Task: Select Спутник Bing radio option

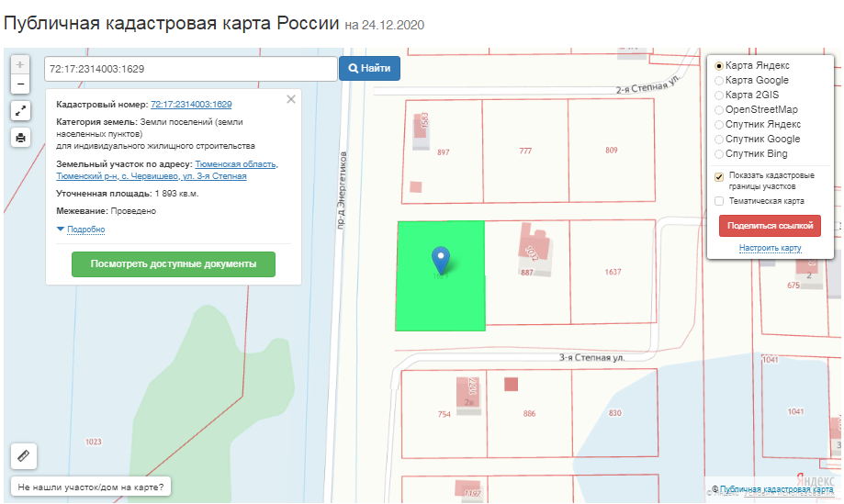Action: (x=718, y=154)
